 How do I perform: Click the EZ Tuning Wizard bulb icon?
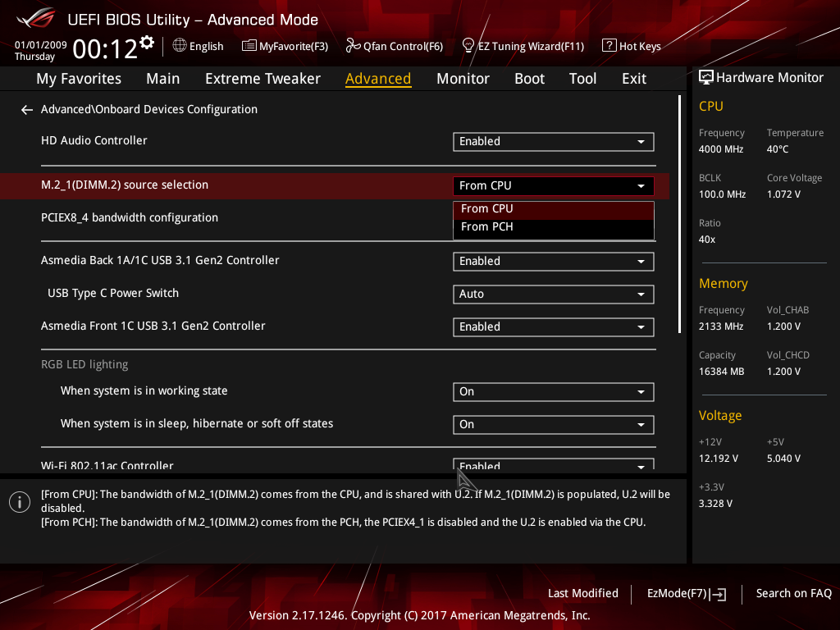pos(468,46)
